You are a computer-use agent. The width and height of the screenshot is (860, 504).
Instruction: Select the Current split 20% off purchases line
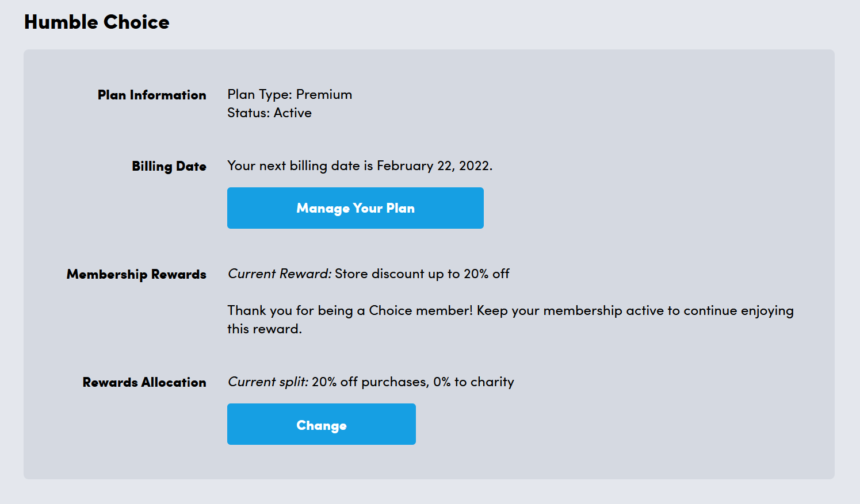pyautogui.click(x=371, y=382)
